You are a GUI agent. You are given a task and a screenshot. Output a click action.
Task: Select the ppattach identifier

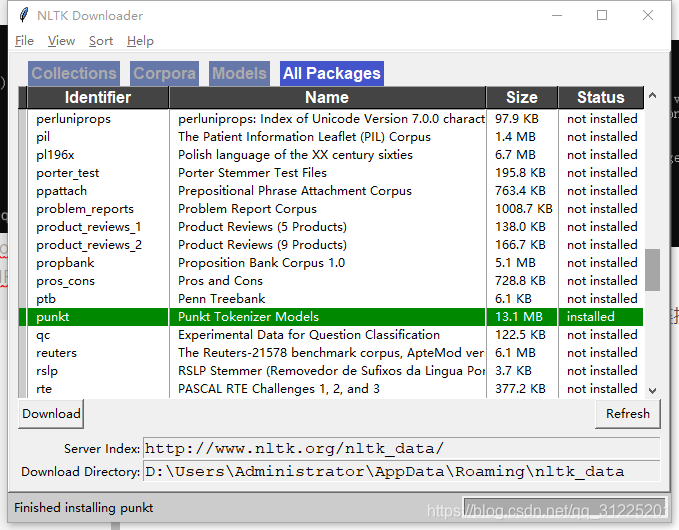tap(61, 191)
